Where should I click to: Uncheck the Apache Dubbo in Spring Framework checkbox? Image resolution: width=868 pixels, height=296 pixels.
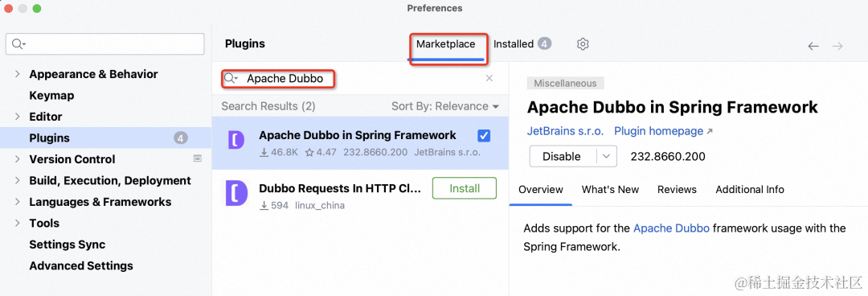pos(483,136)
